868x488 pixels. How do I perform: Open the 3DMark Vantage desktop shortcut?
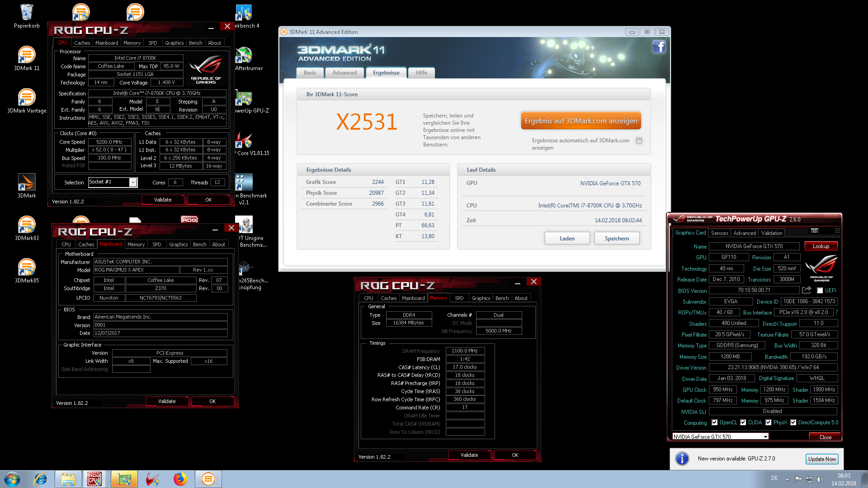tap(27, 101)
